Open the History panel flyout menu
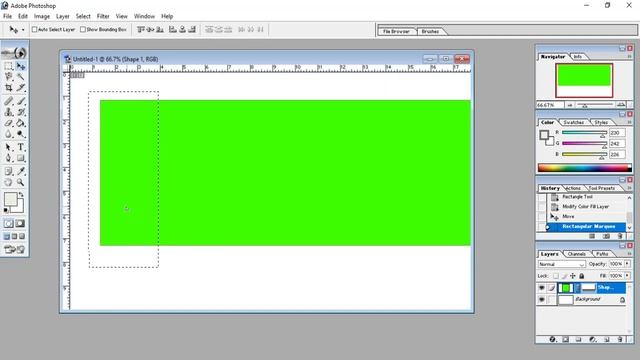The image size is (640, 360). 629,188
